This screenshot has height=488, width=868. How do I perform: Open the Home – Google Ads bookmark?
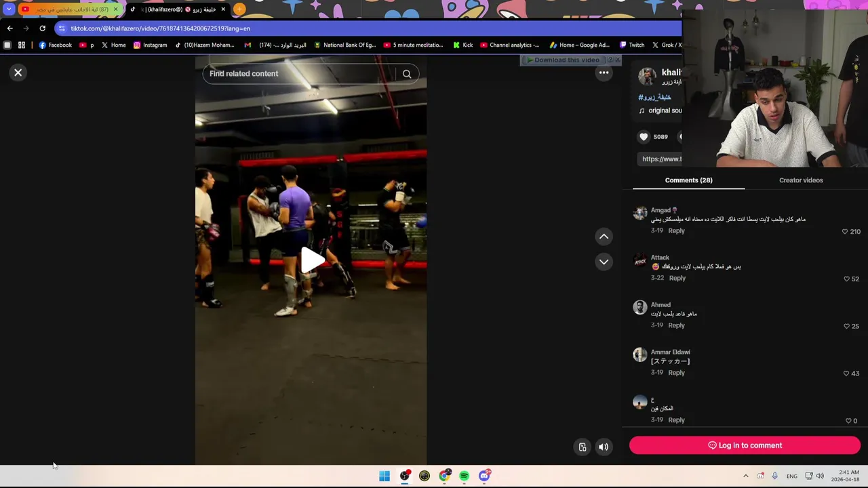[x=579, y=45]
